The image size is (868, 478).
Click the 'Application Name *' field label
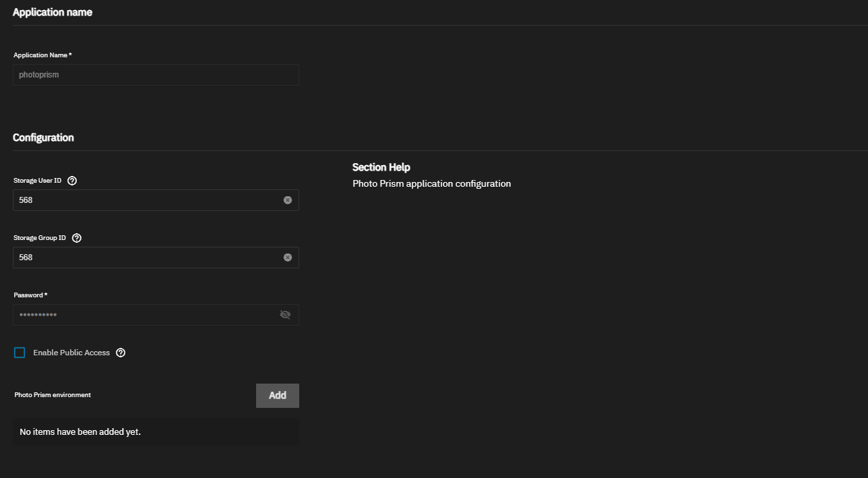[43, 55]
